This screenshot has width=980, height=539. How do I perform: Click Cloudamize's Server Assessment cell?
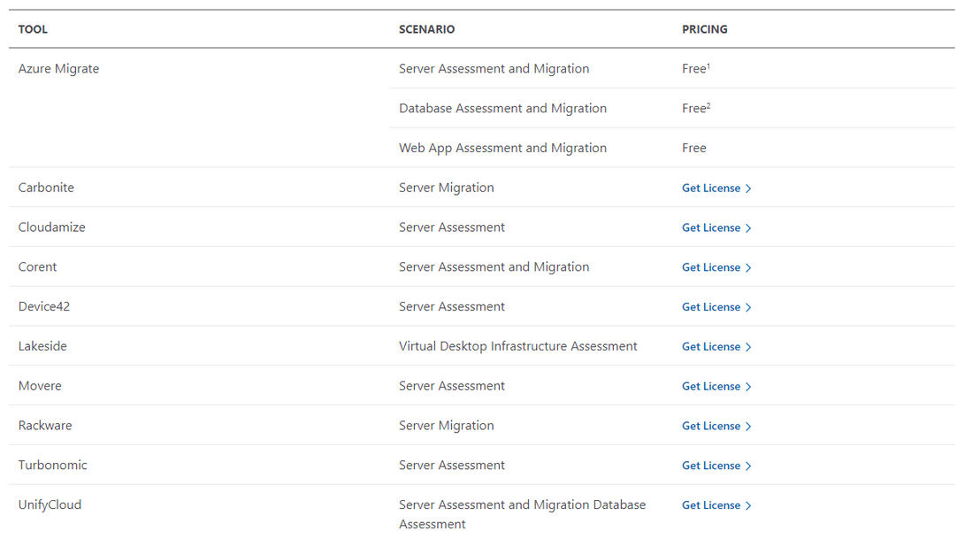(x=452, y=227)
